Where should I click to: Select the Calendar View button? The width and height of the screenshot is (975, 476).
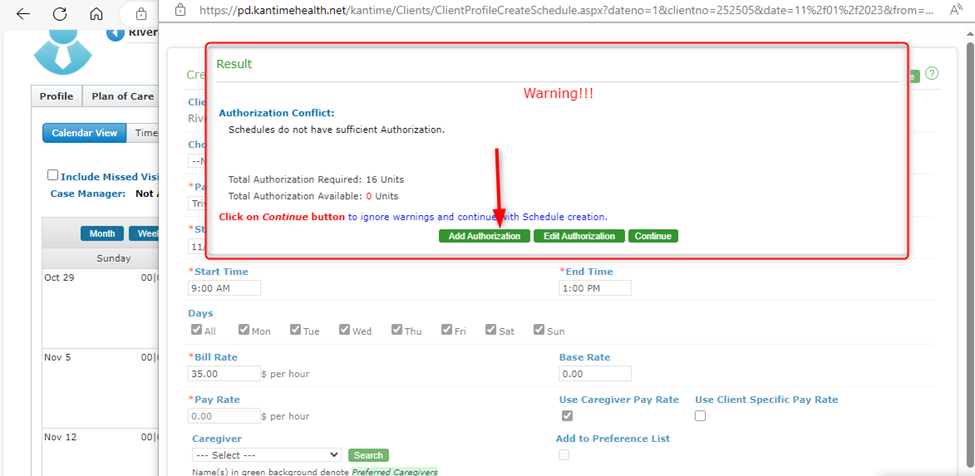(85, 133)
